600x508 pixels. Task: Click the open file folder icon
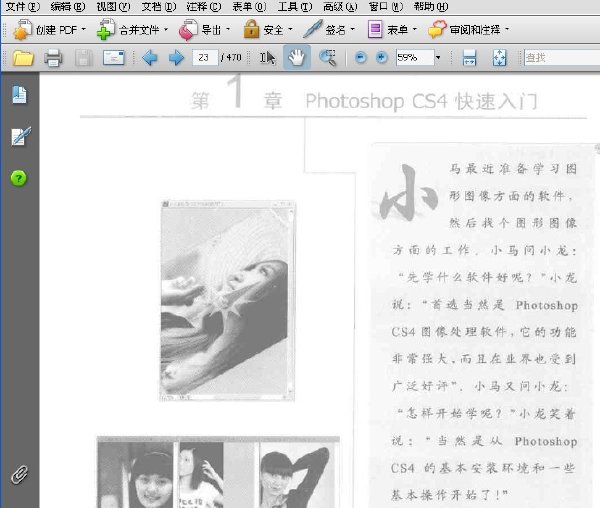pos(23,58)
